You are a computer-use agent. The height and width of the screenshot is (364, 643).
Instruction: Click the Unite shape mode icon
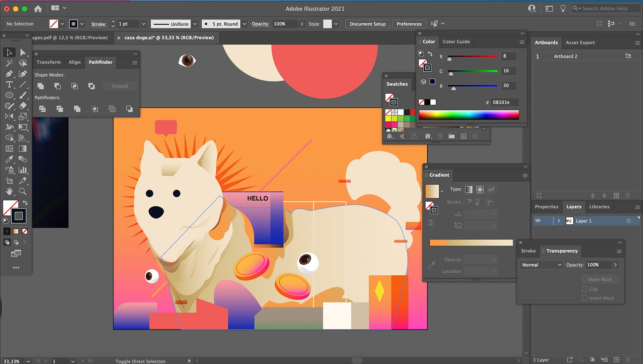(41, 86)
